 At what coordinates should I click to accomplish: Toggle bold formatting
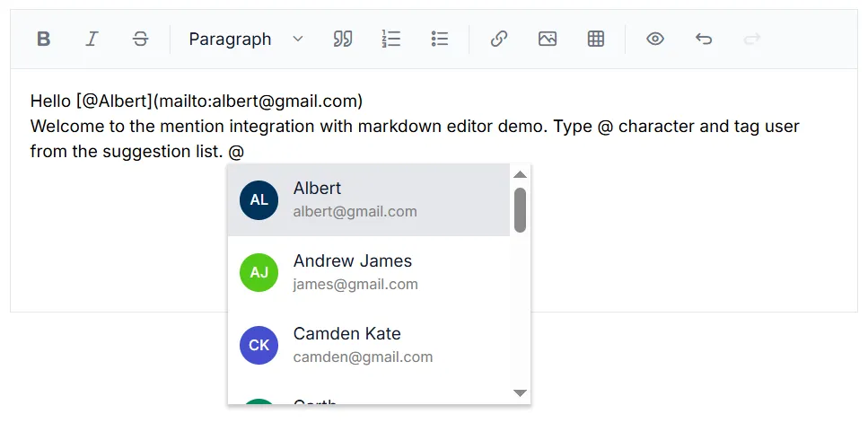(x=43, y=39)
